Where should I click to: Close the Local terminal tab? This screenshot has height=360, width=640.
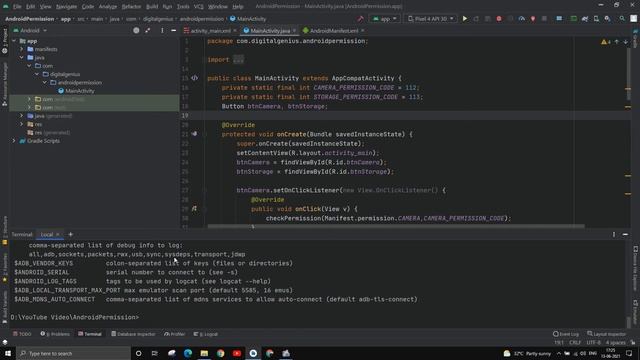click(58, 234)
